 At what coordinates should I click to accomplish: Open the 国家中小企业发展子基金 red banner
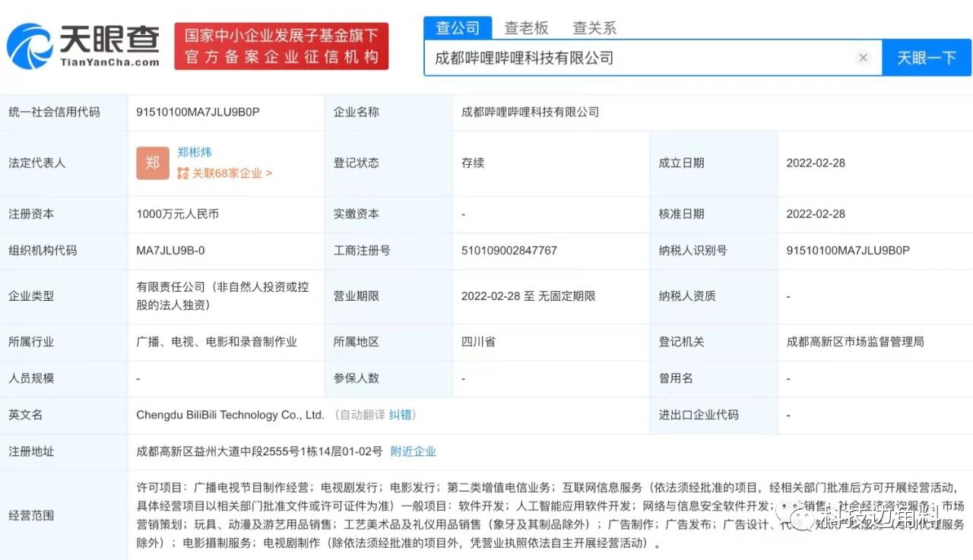(x=281, y=46)
